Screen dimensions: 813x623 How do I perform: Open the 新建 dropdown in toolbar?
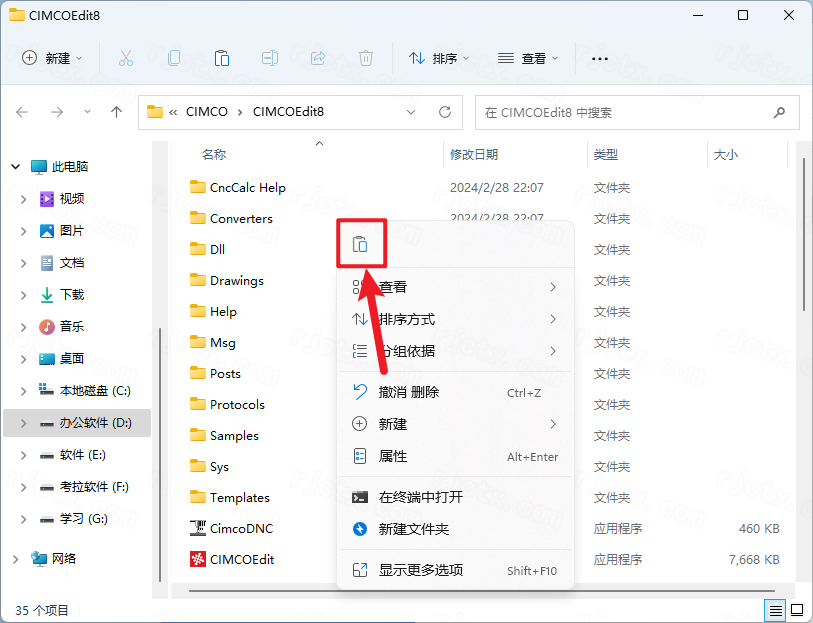point(52,58)
